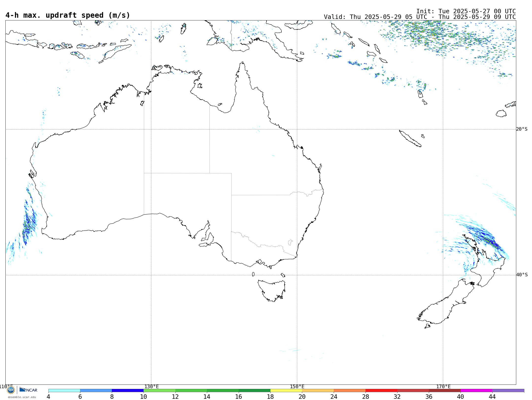Click the muted red 32–36 m/s swatch
The image size is (532, 400).
413,391
